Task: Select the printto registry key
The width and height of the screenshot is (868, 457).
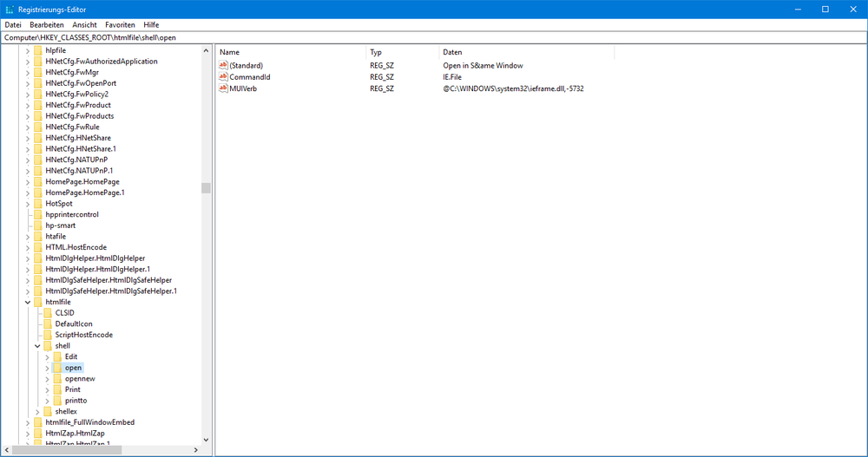Action: (x=76, y=401)
